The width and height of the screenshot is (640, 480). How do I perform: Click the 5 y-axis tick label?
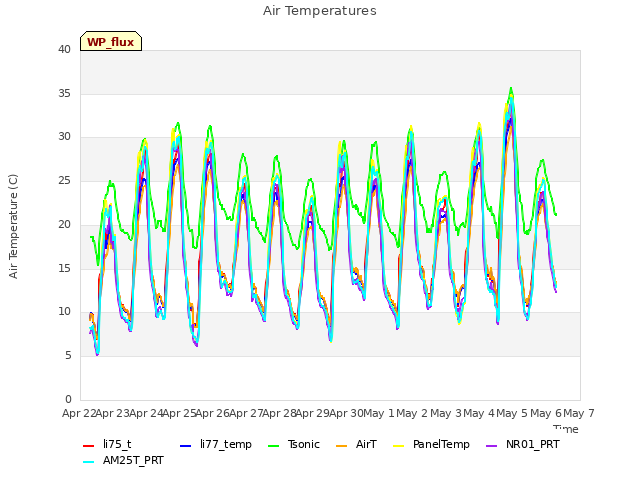(68, 356)
